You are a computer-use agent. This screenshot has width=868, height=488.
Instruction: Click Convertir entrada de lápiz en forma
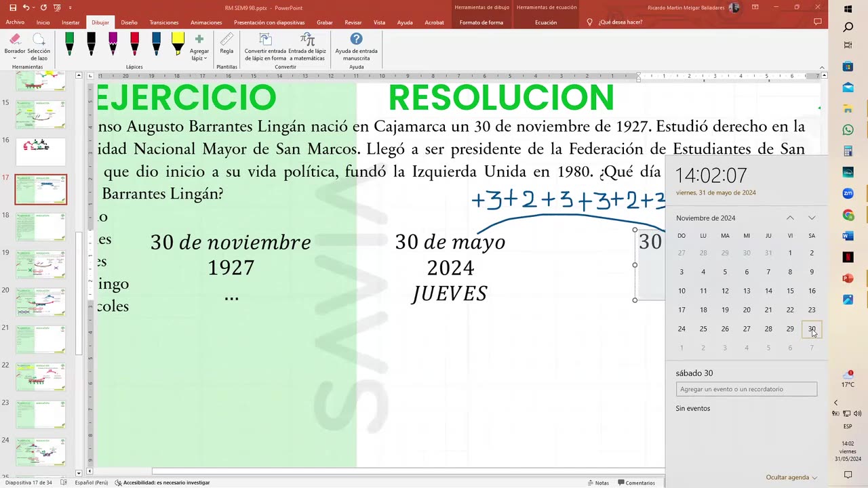click(x=265, y=47)
